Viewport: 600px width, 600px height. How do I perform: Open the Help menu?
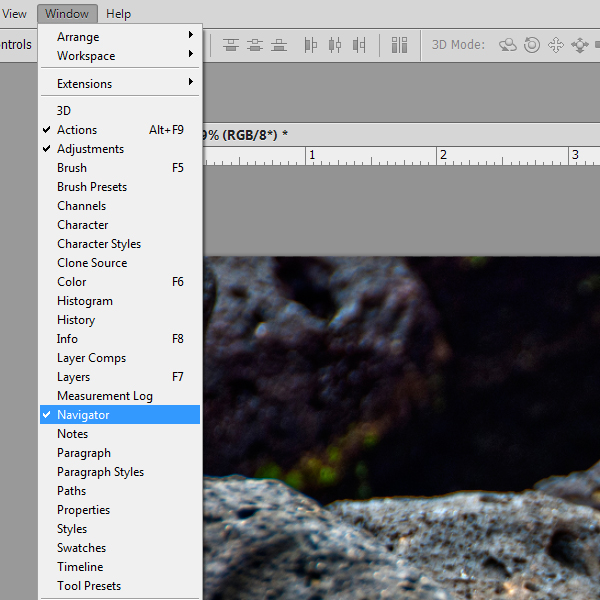[x=118, y=14]
